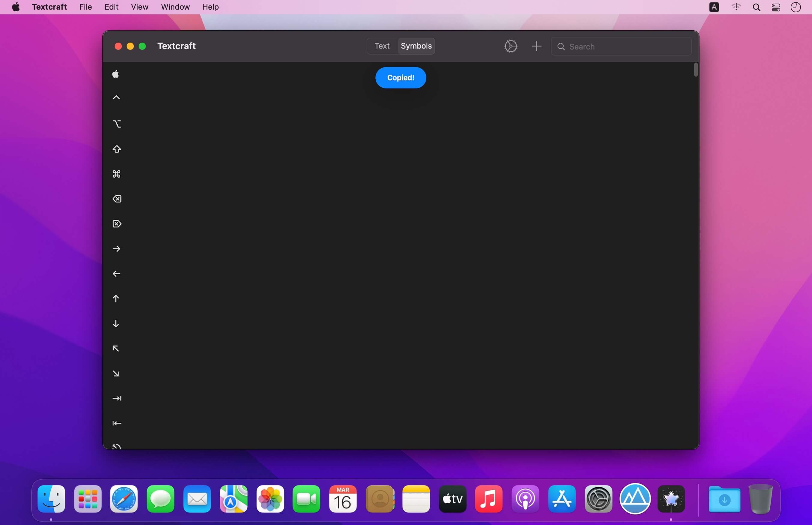Open Textcraft settings gear

pyautogui.click(x=511, y=46)
